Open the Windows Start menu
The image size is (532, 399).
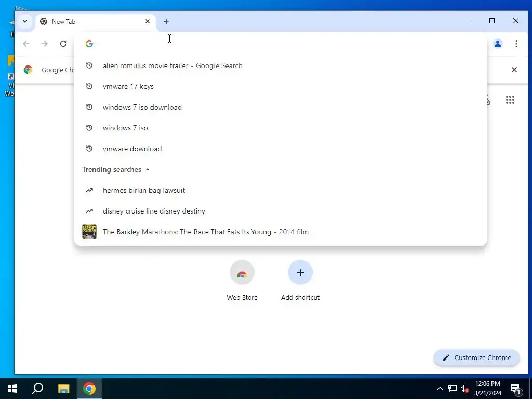12,389
